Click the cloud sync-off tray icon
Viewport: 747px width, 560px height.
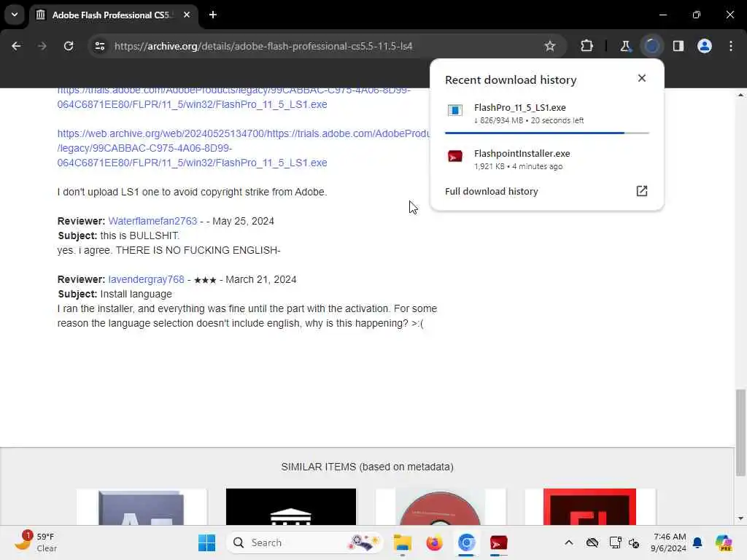592,542
